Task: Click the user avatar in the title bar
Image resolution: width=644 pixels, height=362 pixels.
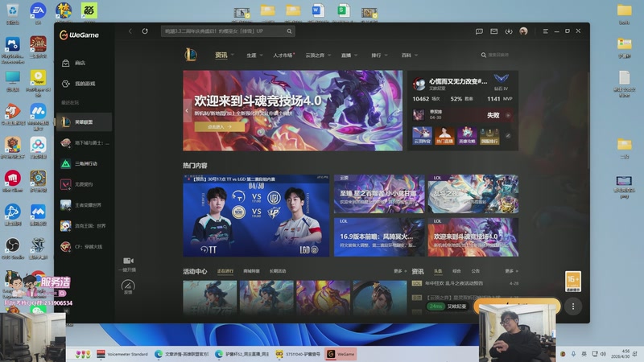Action: click(523, 31)
